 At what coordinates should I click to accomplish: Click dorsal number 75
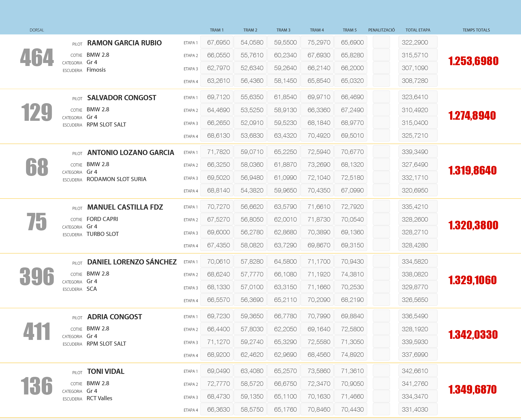point(37,222)
